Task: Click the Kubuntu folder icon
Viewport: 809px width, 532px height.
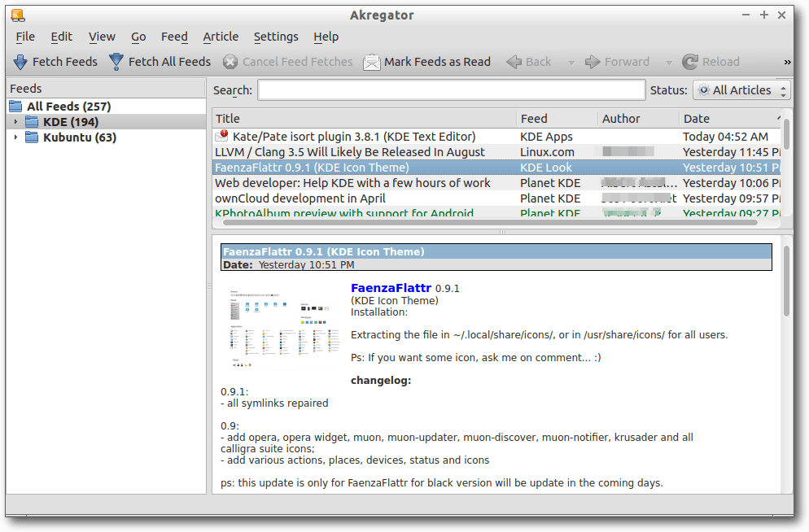Action: [32, 137]
